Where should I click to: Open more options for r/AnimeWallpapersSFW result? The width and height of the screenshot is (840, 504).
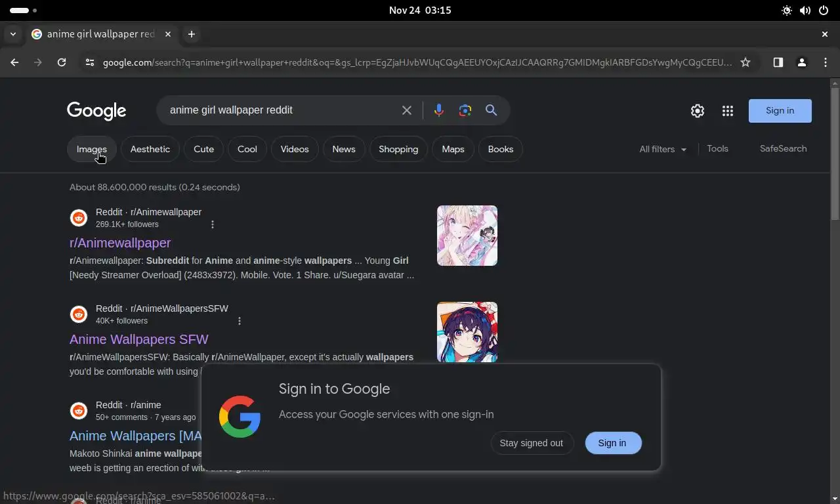(240, 321)
